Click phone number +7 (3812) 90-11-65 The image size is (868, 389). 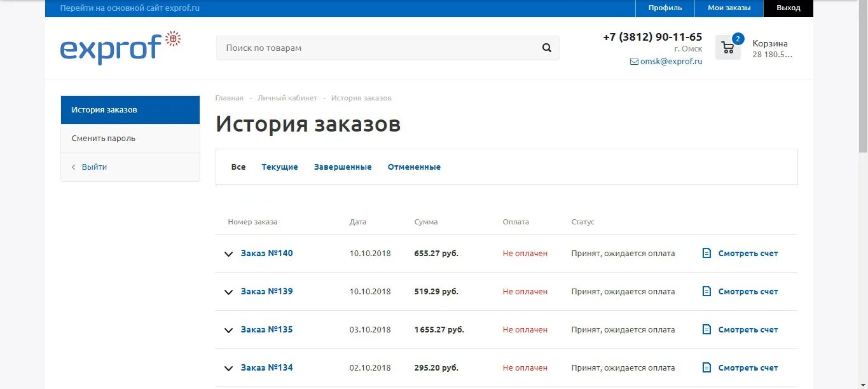(652, 37)
